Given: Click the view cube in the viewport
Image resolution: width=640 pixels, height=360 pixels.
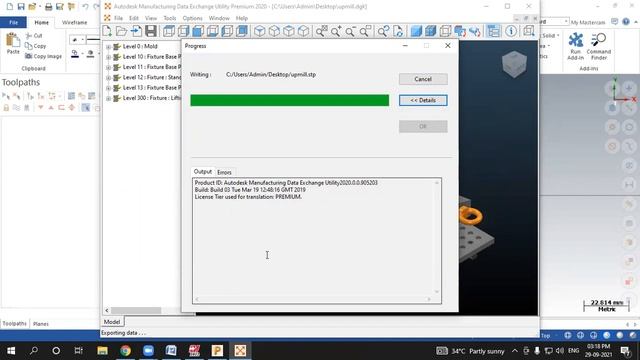Looking at the screenshot, I should [x=514, y=64].
